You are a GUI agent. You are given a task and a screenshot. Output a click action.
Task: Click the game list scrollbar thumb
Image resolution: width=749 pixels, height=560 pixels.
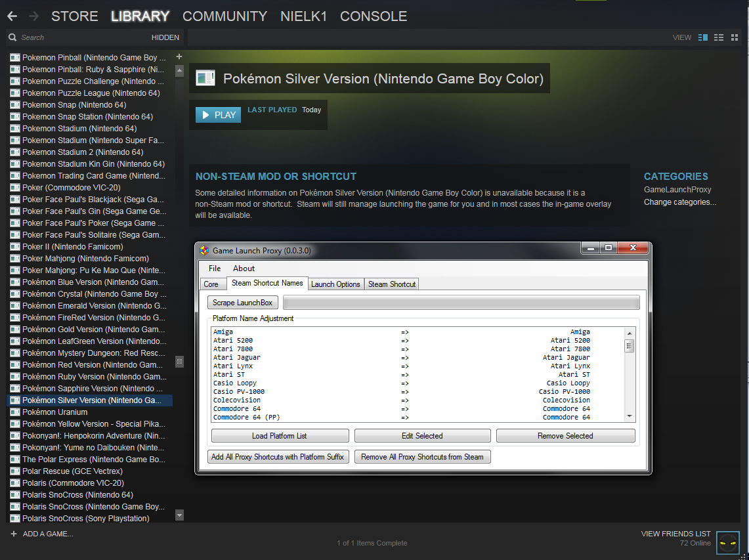180,361
